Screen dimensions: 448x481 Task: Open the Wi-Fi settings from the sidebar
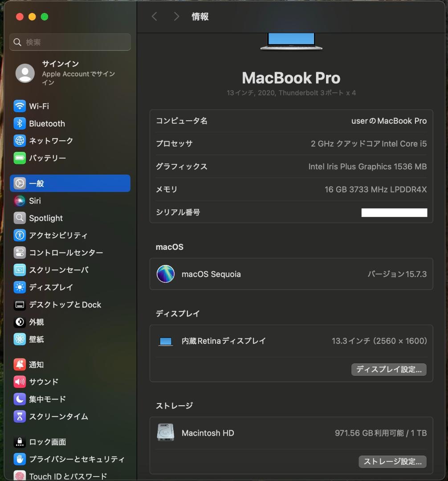click(20, 106)
